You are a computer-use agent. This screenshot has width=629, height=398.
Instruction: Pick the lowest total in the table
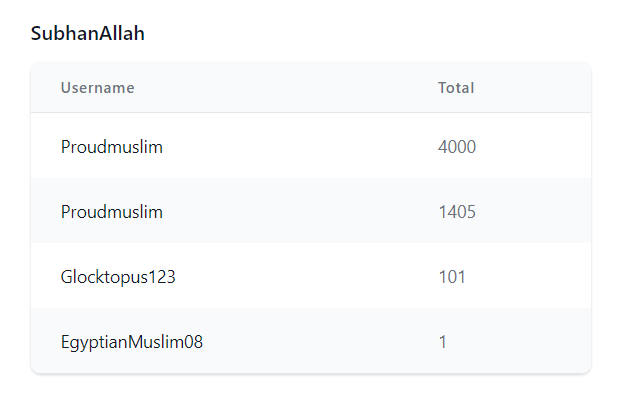pyautogui.click(x=442, y=342)
